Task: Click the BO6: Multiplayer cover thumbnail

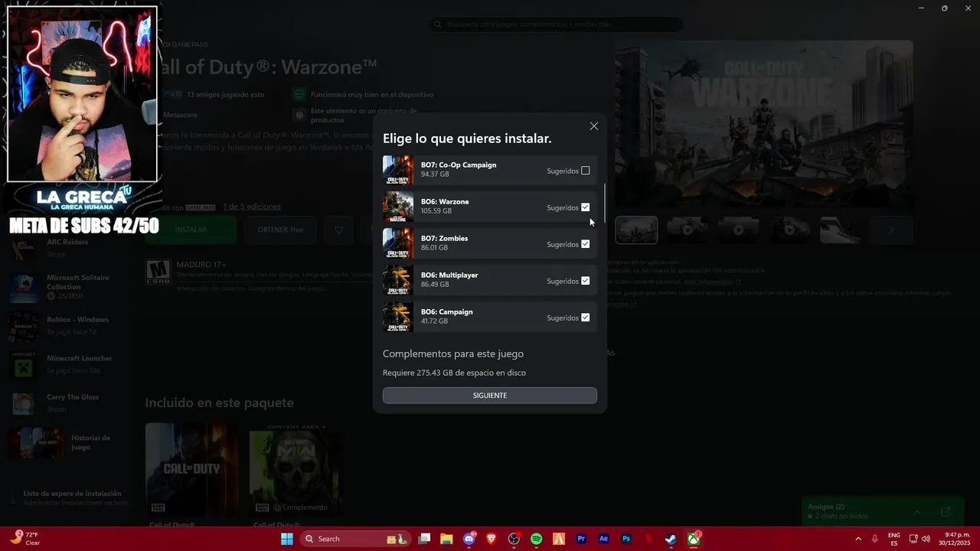Action: [398, 280]
